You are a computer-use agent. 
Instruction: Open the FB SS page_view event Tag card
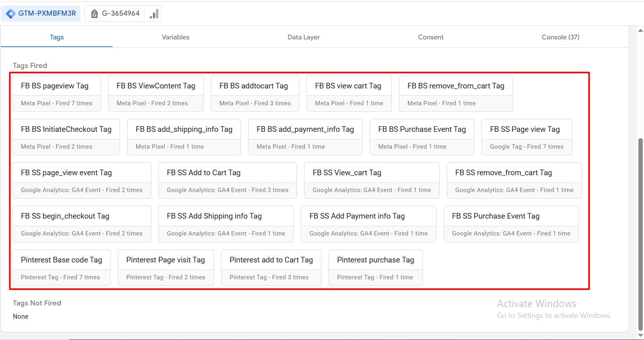point(82,180)
